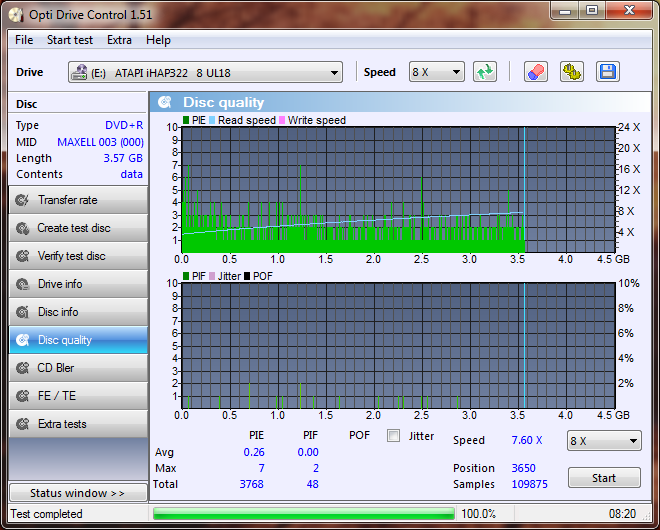The image size is (660, 530).
Task: Click the PIF total value 48
Action: [x=312, y=484]
